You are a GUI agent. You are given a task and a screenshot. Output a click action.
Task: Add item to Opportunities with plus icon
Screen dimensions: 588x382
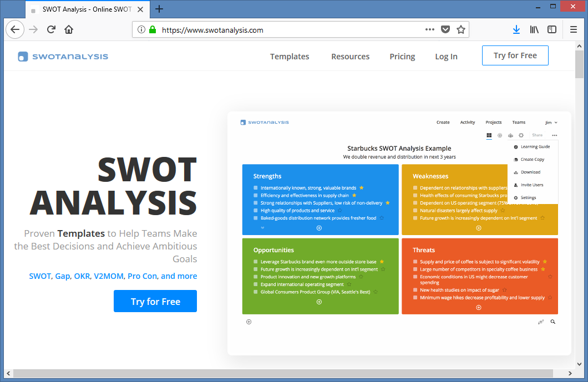[319, 302]
